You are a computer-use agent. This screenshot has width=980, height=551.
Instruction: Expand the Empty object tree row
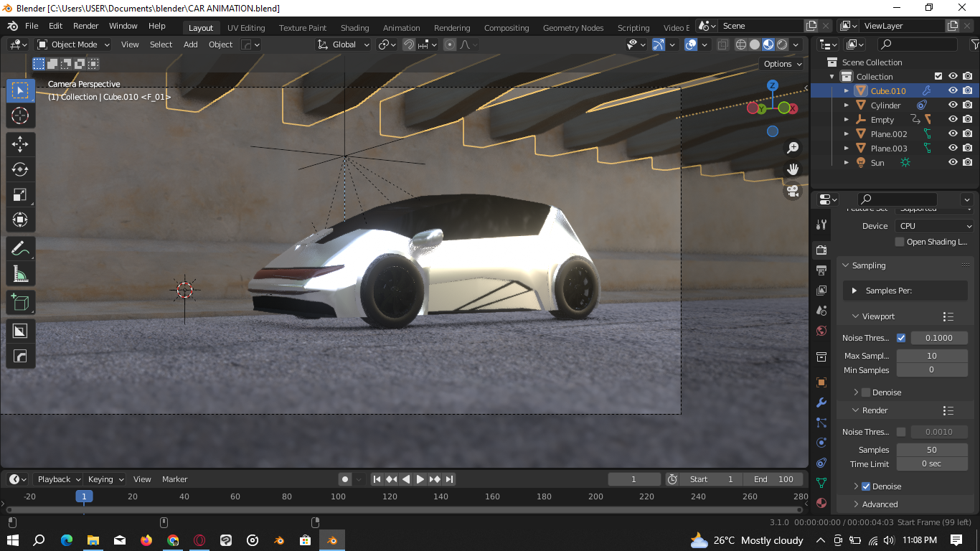tap(847, 120)
